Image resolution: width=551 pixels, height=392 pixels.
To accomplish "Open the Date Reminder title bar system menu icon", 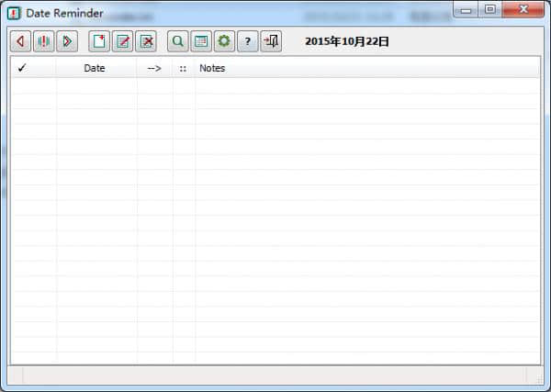I will coord(14,14).
